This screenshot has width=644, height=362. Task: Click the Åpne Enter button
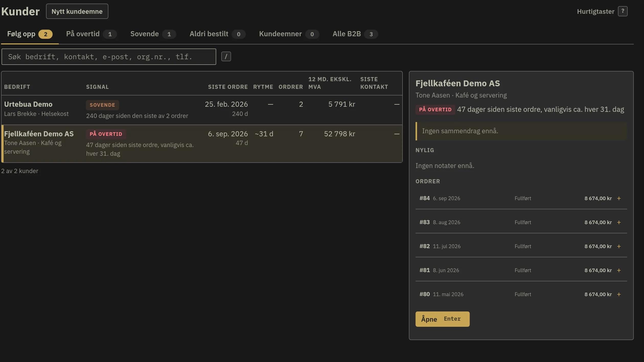pyautogui.click(x=442, y=319)
